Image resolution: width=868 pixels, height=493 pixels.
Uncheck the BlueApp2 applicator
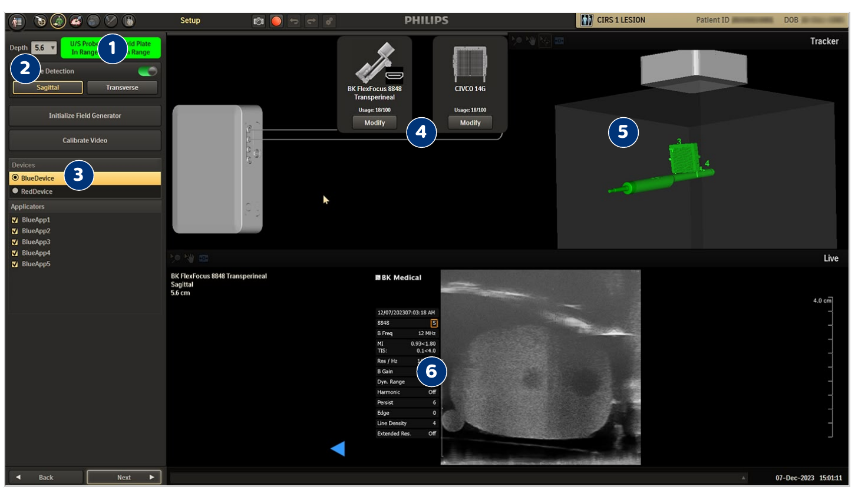click(x=15, y=231)
